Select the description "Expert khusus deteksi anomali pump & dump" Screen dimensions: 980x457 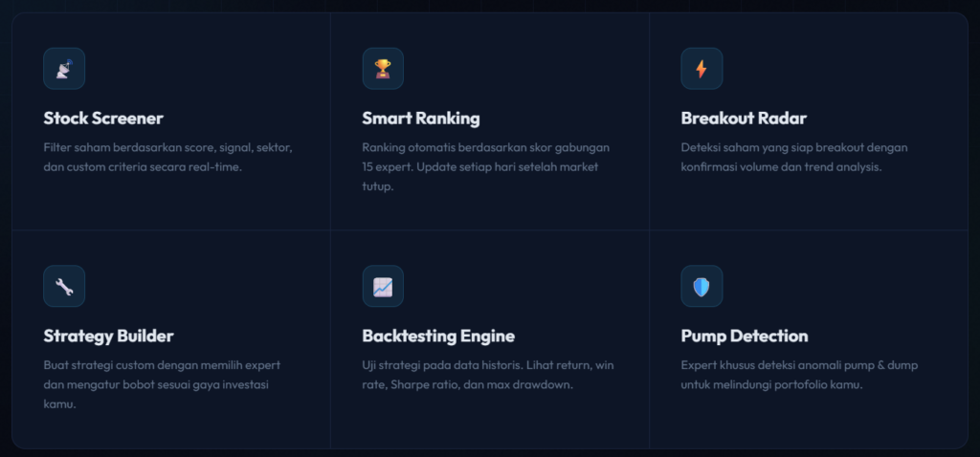point(799,375)
